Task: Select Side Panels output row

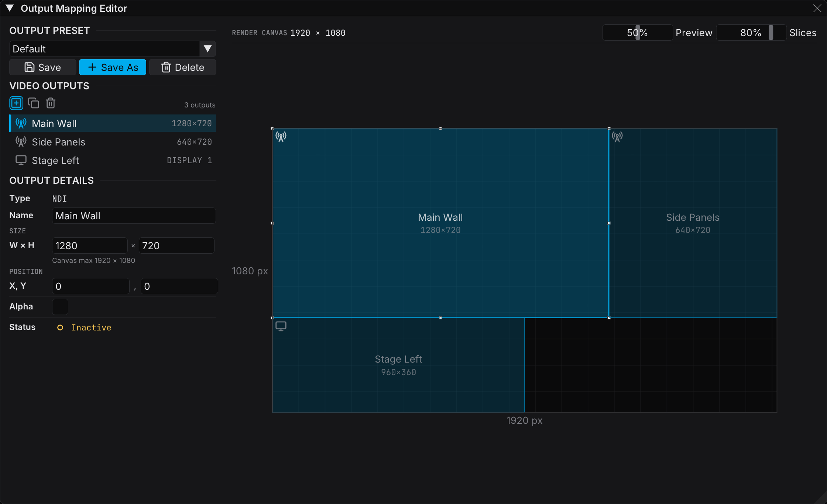Action: click(113, 142)
